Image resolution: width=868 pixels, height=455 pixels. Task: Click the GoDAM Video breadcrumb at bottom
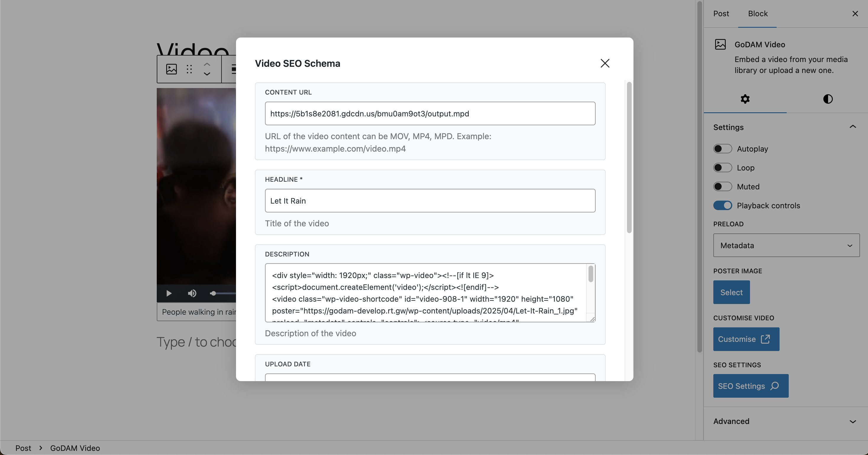pos(75,448)
